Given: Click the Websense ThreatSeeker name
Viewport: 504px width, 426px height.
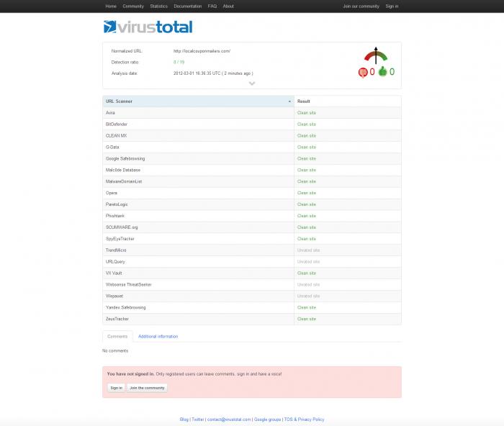Looking at the screenshot, I should (x=128, y=285).
